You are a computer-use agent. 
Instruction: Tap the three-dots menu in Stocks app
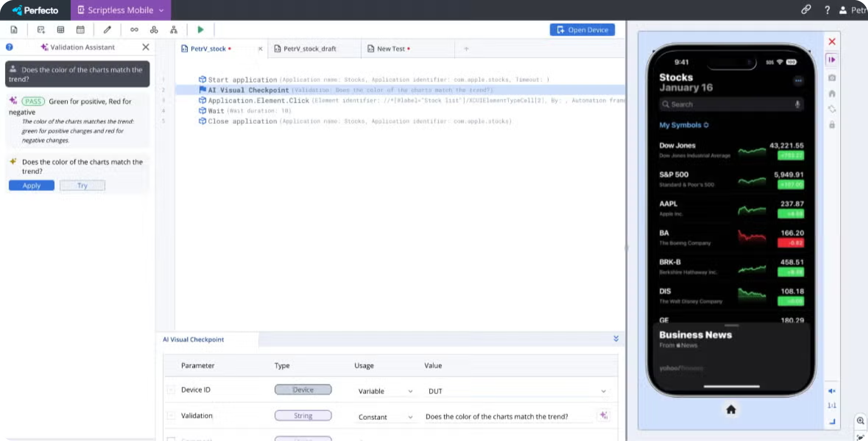[x=798, y=81]
